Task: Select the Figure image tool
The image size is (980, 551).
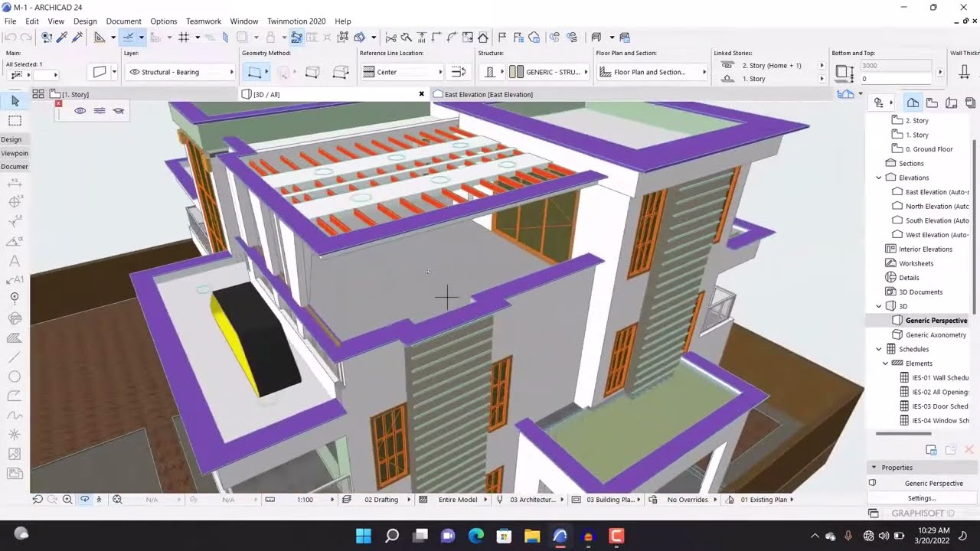Action: coord(15,455)
